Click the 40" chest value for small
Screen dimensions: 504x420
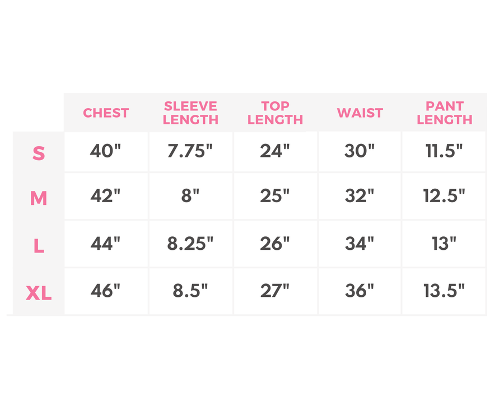pyautogui.click(x=106, y=151)
